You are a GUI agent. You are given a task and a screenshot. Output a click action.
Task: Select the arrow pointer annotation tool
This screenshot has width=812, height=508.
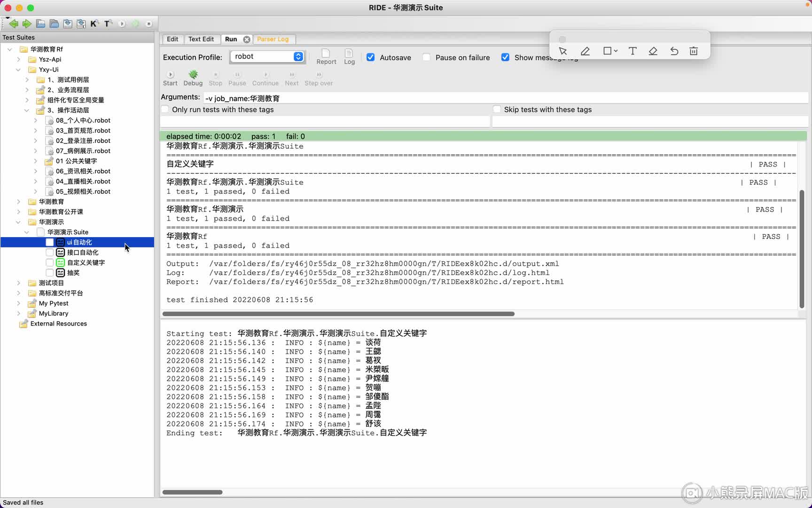[563, 51]
